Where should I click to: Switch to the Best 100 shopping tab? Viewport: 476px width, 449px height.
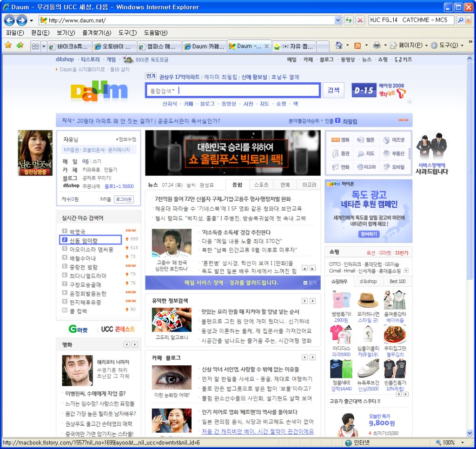click(x=397, y=281)
